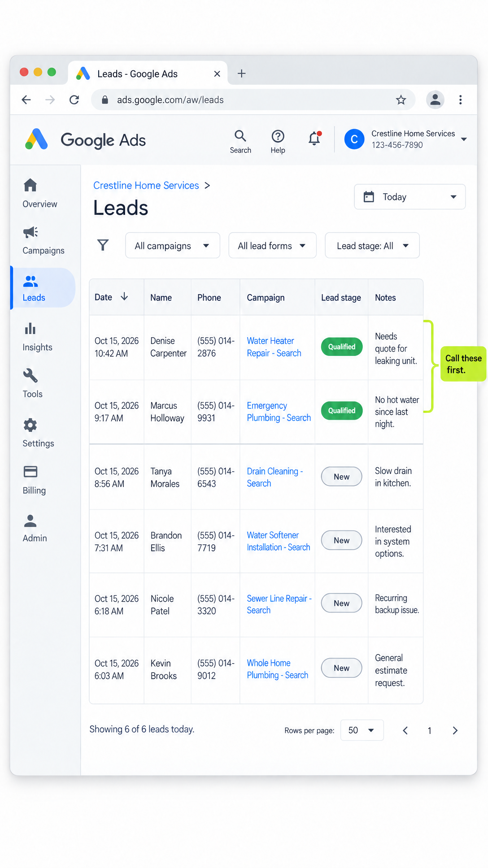
Task: Open Whole Home Plumbing - Search campaign
Action: [277, 669]
